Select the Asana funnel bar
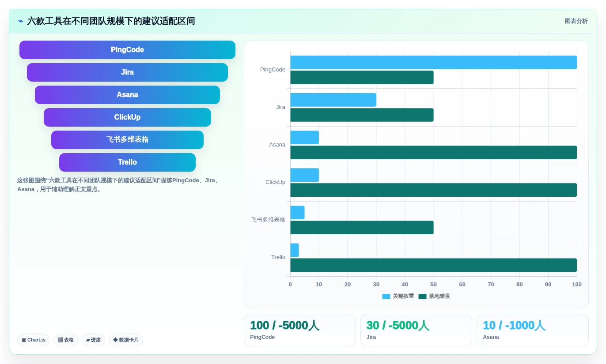Image resolution: width=606 pixels, height=364 pixels. tap(127, 95)
